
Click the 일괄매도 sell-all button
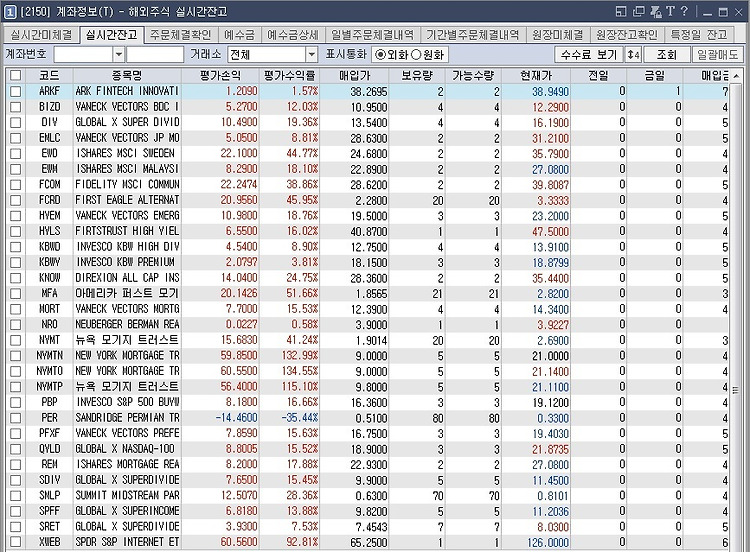click(717, 55)
